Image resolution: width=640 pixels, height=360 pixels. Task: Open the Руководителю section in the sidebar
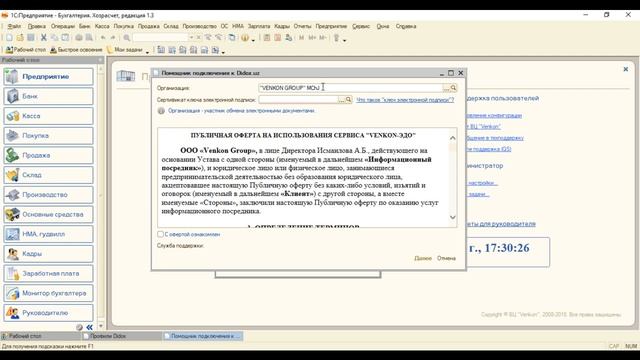coord(48,313)
